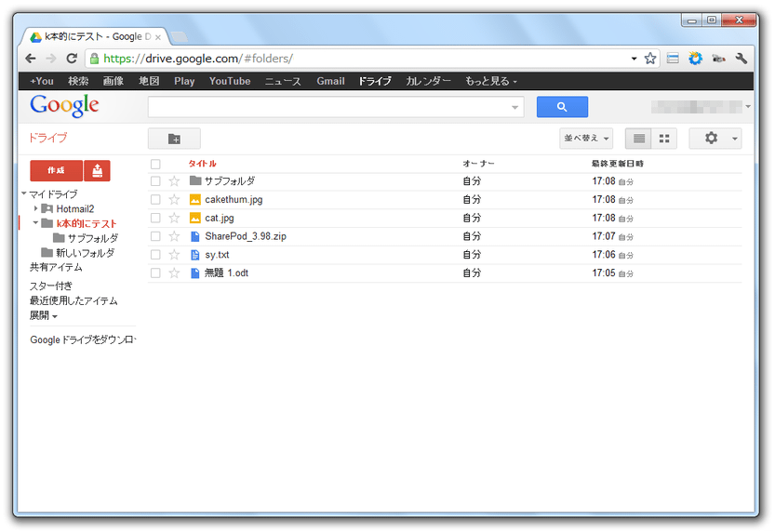Image resolution: width=775 pixels, height=532 pixels.
Task: Open Gmail from the Google bar
Action: coord(330,81)
